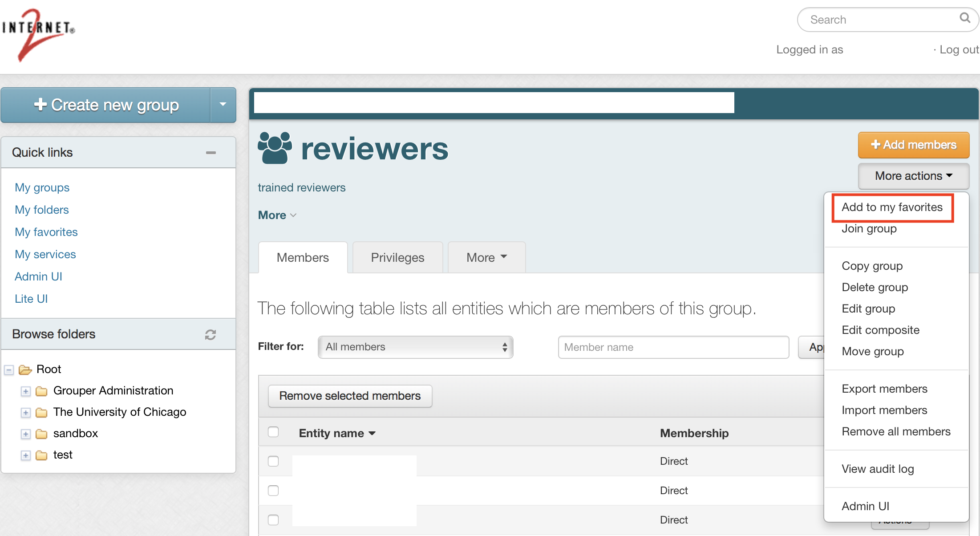Open the Create new group dropdown arrow

[223, 105]
